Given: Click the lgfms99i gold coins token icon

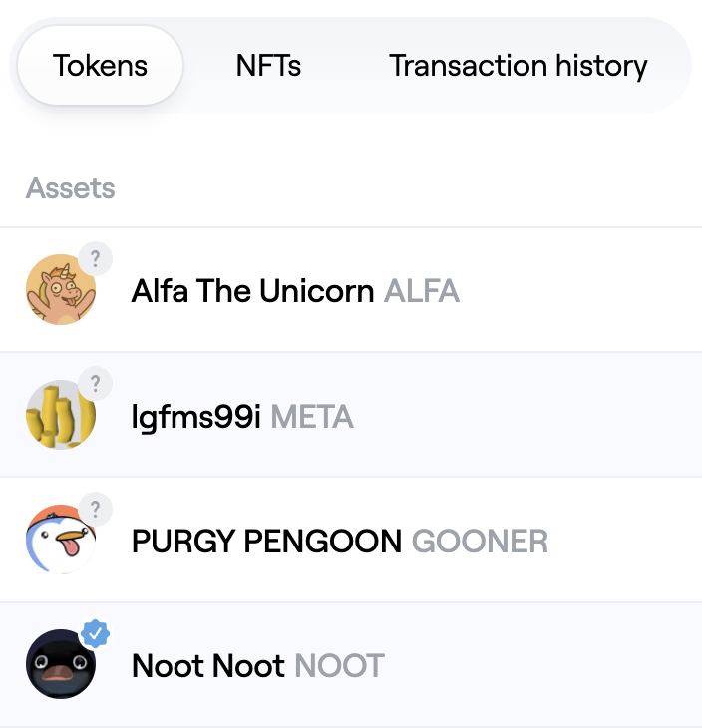Looking at the screenshot, I should click(x=60, y=415).
